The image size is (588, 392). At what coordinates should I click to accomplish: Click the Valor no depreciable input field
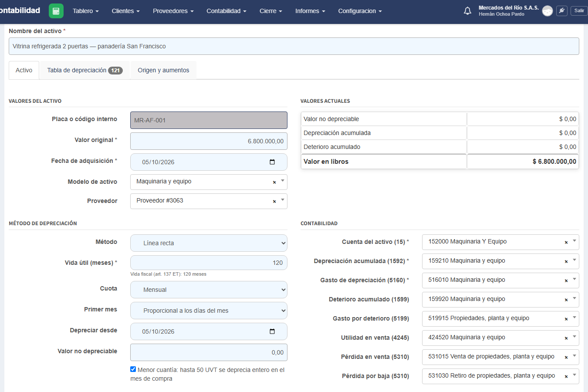209,352
